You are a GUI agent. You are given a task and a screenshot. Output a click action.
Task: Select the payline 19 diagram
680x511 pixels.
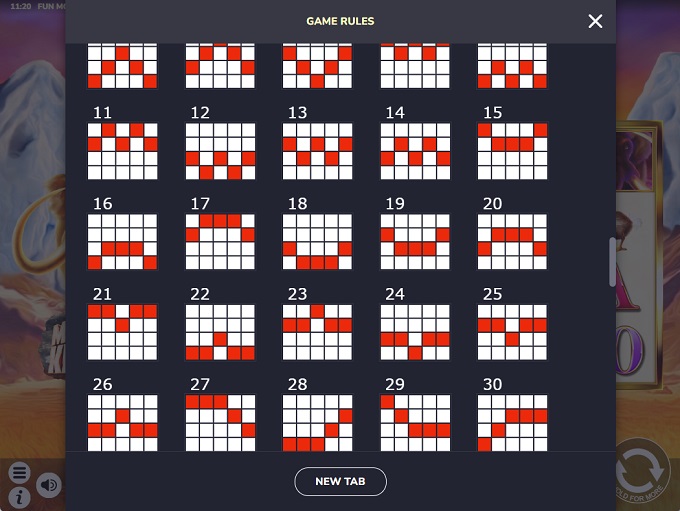point(415,242)
